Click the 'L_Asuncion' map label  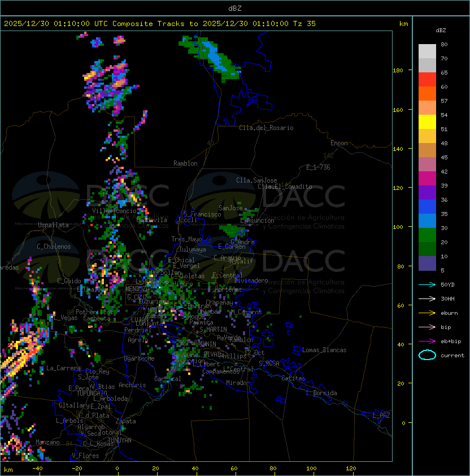coord(257,220)
